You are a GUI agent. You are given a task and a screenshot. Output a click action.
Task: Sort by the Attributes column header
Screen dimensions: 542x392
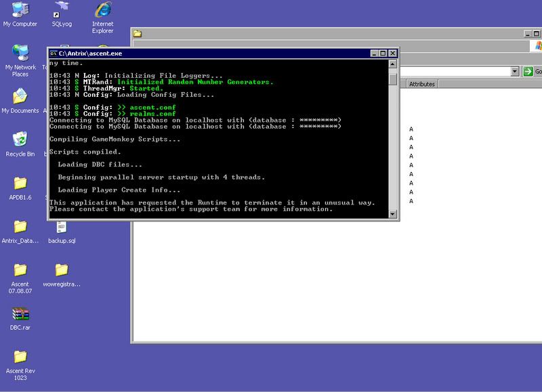pos(421,84)
